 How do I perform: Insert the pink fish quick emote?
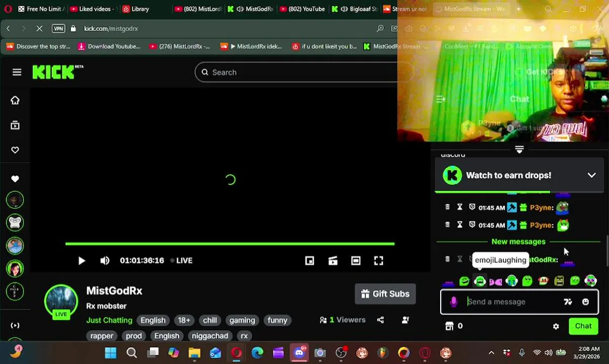tap(496, 281)
